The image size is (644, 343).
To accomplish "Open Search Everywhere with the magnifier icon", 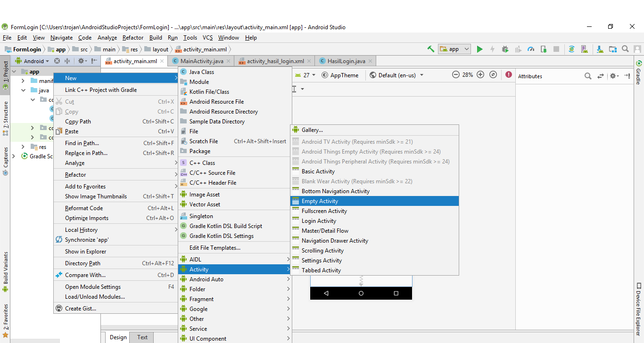I will coord(625,49).
